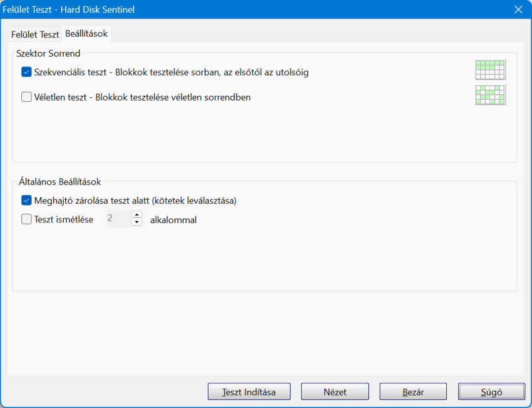Viewport: 532px width, 408px height.
Task: Switch to the Felület Teszt tab
Action: tap(35, 35)
